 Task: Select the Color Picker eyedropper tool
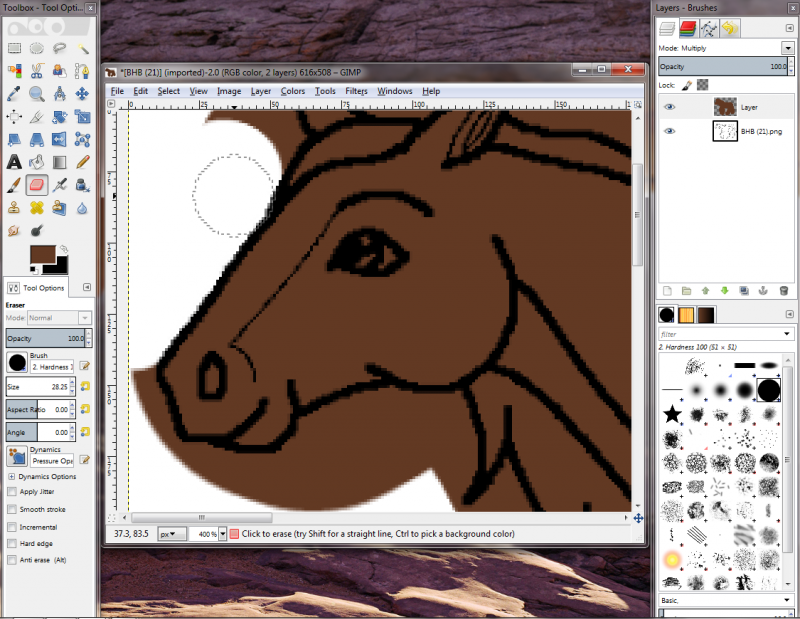[x=14, y=94]
